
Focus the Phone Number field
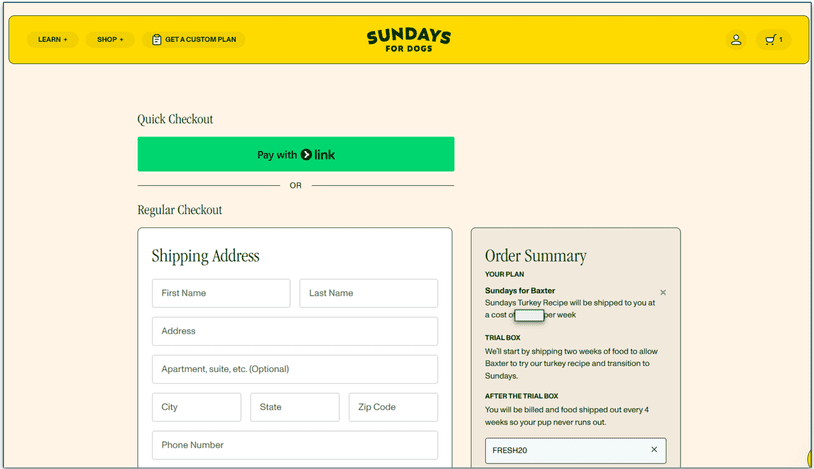pos(295,445)
